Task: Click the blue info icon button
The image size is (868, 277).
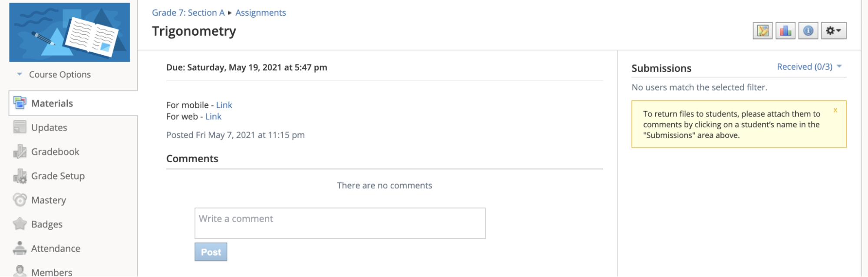Action: point(808,31)
